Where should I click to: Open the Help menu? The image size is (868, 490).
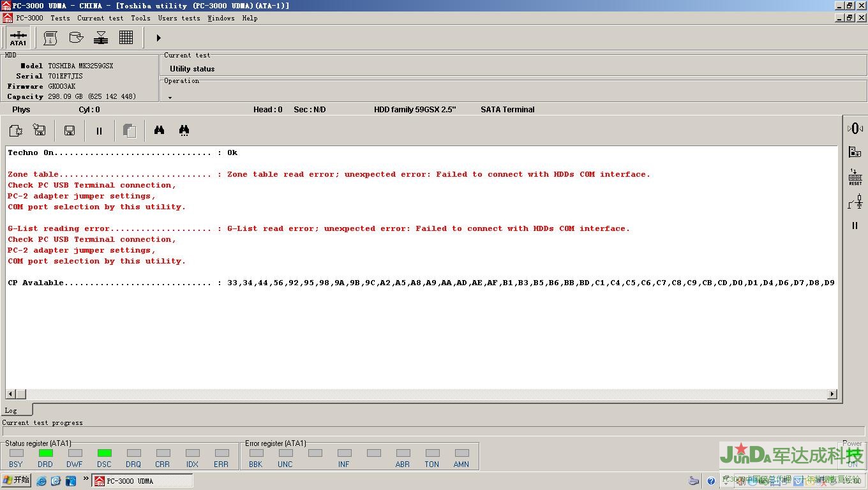(250, 18)
